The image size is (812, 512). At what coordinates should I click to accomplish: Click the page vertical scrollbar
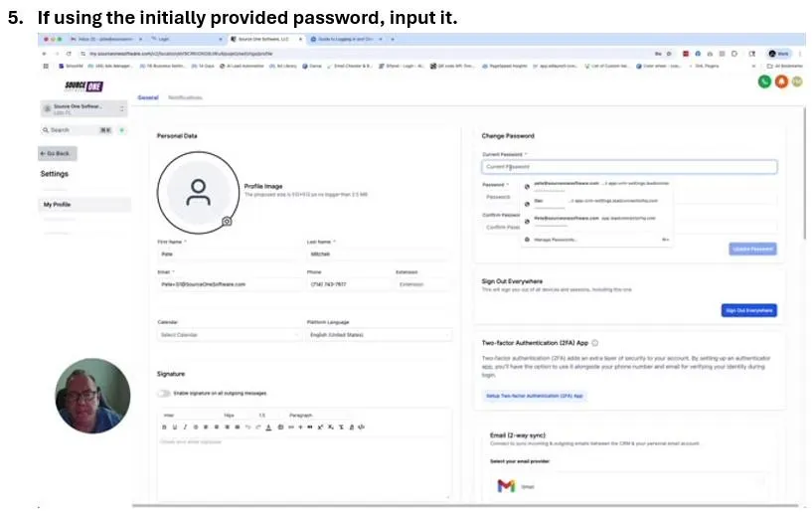[804, 171]
